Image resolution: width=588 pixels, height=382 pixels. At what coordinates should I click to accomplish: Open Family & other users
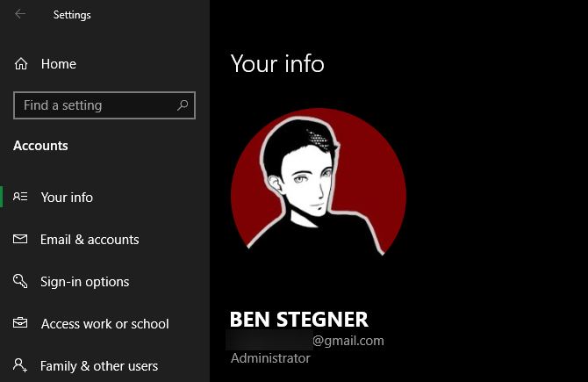click(99, 366)
